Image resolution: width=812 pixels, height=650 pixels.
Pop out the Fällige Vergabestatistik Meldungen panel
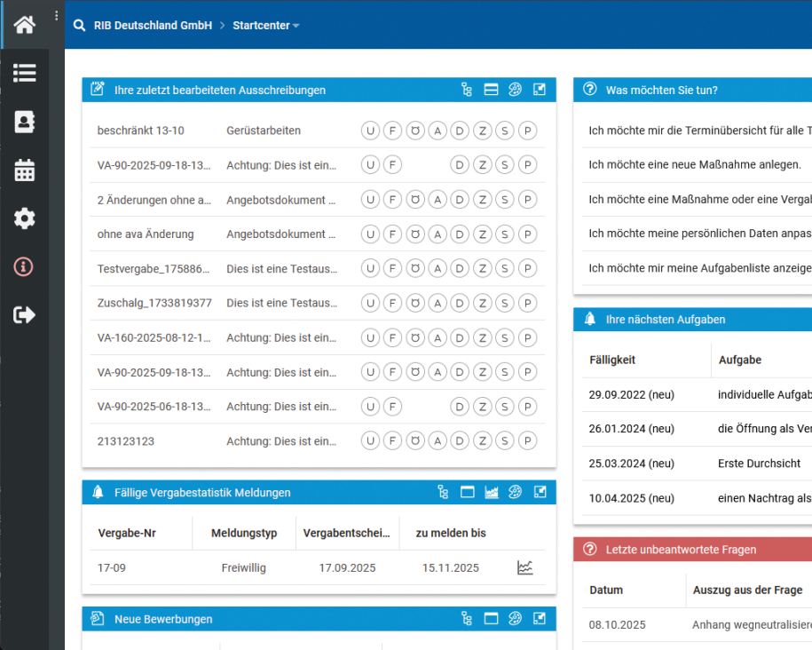[x=539, y=492]
